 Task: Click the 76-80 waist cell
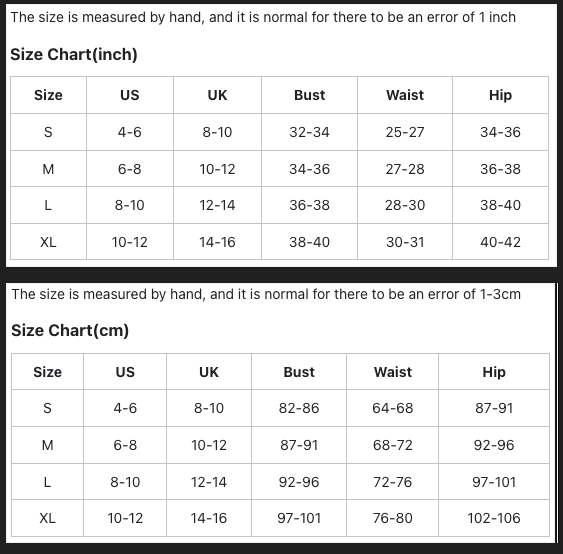(392, 518)
